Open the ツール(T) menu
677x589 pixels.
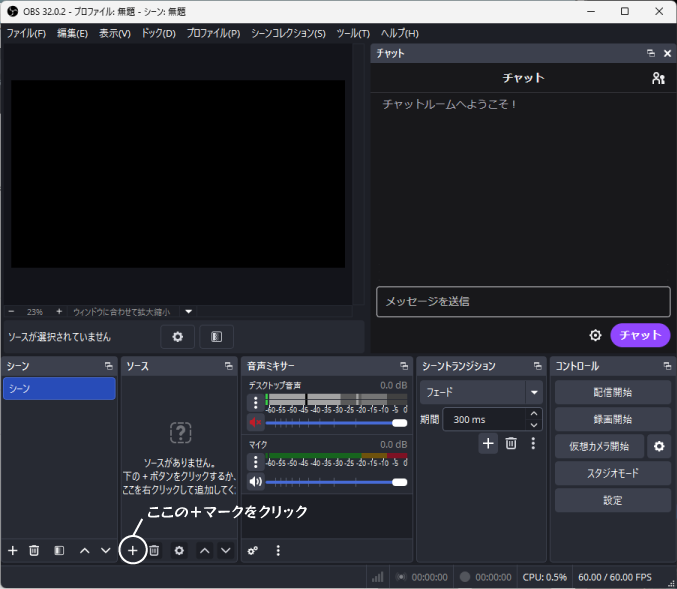click(352, 33)
